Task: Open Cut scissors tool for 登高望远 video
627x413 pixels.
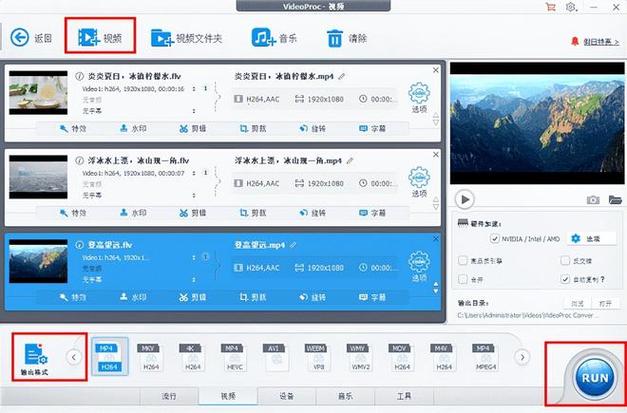Action: point(193,297)
